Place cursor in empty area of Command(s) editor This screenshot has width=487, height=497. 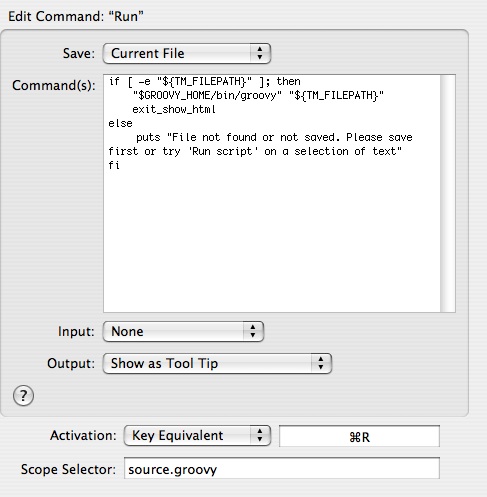(x=272, y=240)
